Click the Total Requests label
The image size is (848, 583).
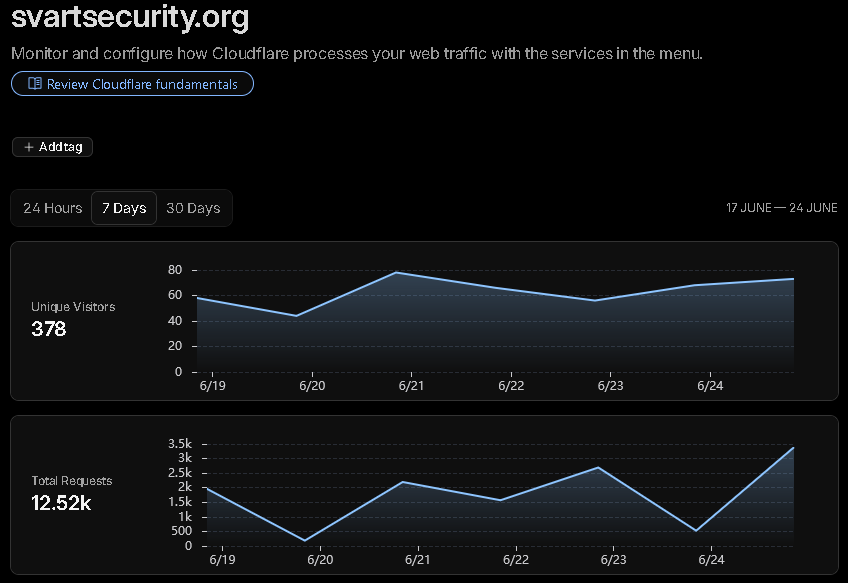click(71, 481)
